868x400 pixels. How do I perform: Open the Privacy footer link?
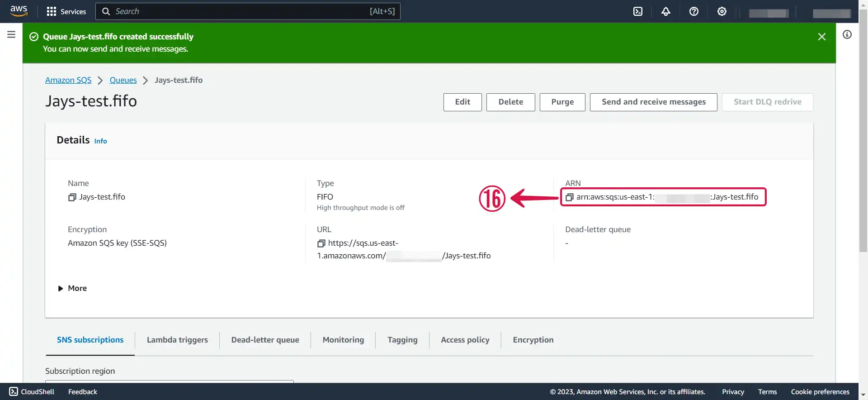(x=733, y=392)
